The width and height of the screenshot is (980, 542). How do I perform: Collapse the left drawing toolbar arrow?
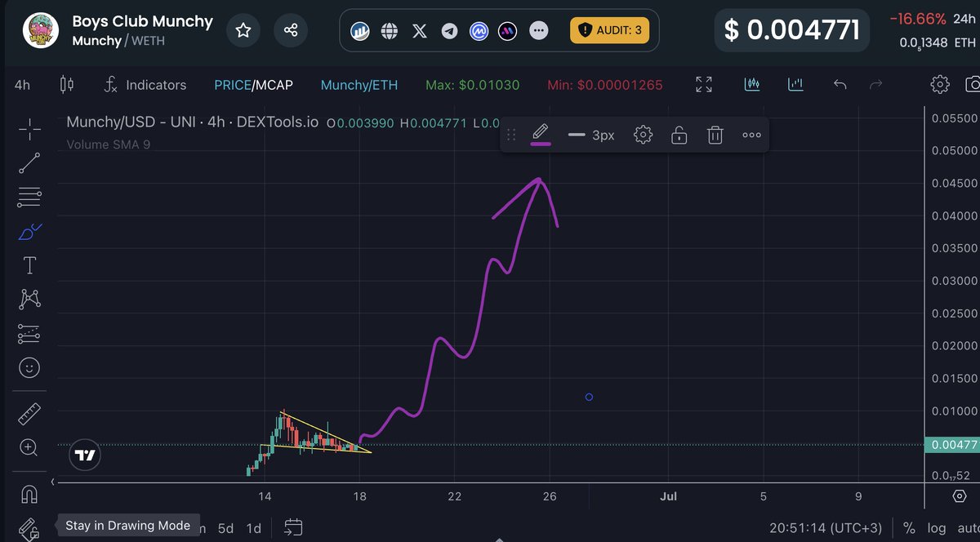[55, 482]
